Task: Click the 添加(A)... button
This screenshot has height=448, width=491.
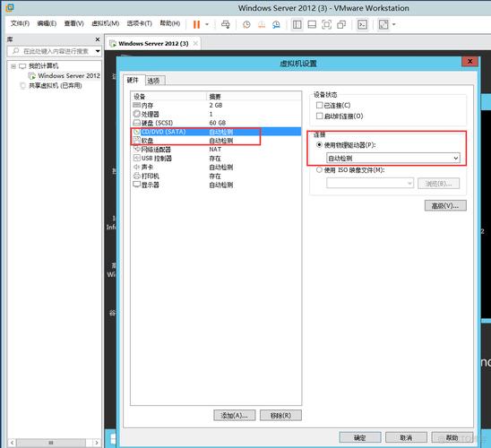Action: pos(235,416)
